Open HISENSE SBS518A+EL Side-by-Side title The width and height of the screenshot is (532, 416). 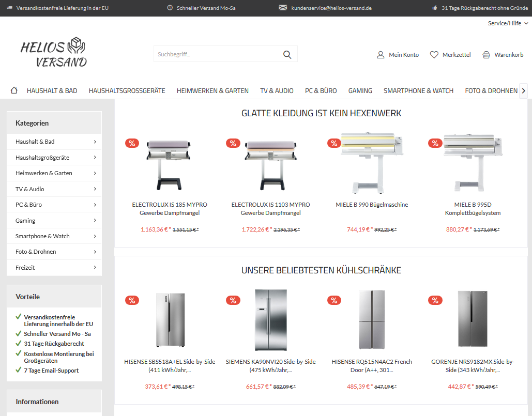170,366
